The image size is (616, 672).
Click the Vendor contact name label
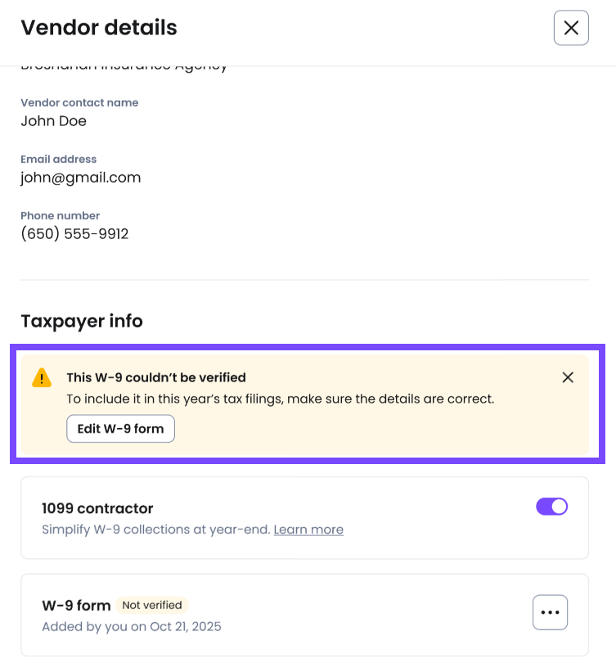(79, 102)
